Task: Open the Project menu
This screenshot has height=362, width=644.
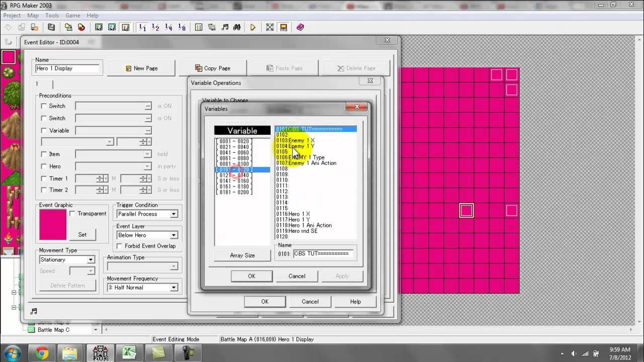Action: (12, 16)
